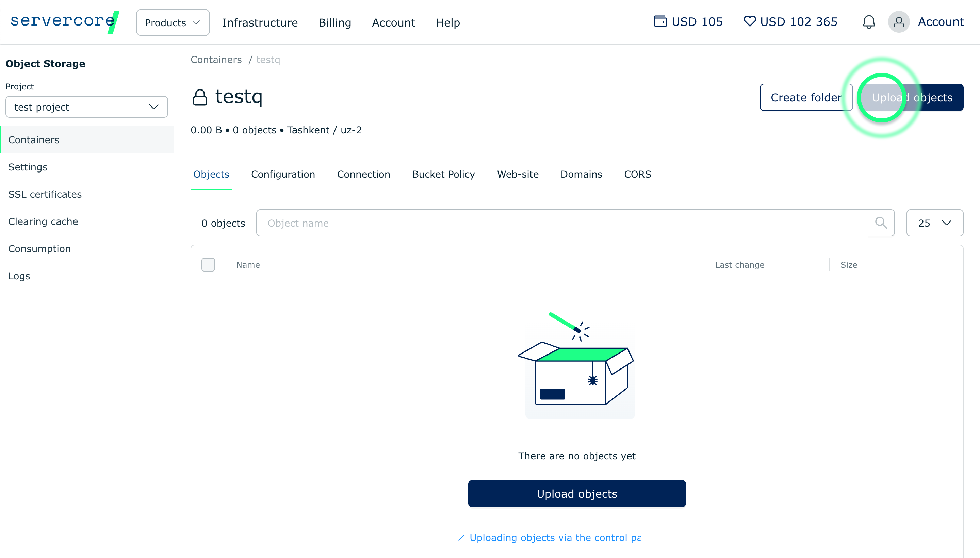Open the 25 per page dropdown
Image resolution: width=980 pixels, height=558 pixels.
pyautogui.click(x=934, y=223)
